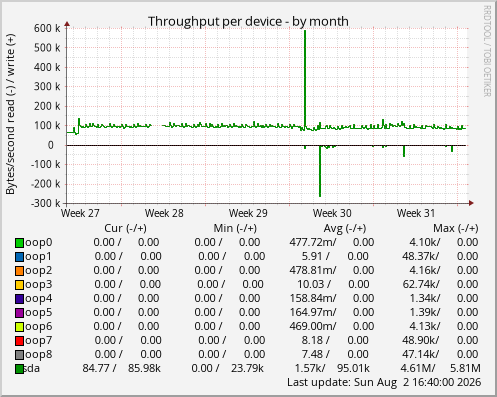Click the sda current read value 84.77
This screenshot has width=497, height=397.
[96, 368]
